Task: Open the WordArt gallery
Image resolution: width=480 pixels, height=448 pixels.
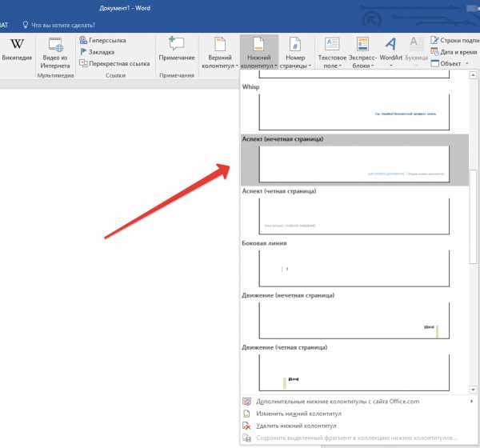Action: [391, 52]
